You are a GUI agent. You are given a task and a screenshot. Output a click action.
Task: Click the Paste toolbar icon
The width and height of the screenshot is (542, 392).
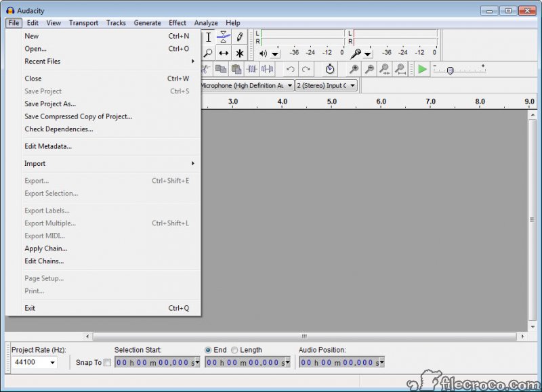pos(236,70)
